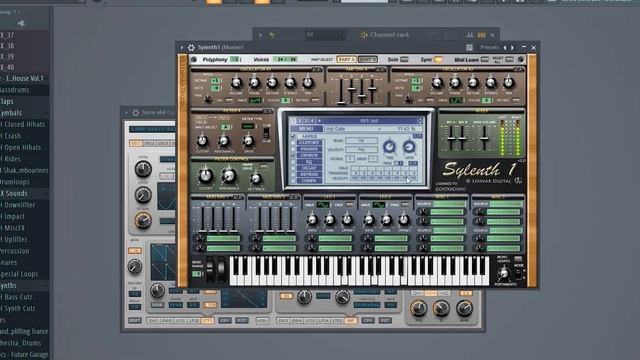The image size is (640, 360).
Task: Click Reset All button
Action: (x=509, y=60)
